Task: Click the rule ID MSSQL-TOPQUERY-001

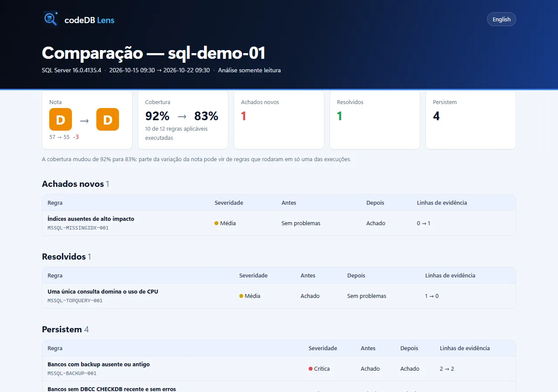Action: 75,301
